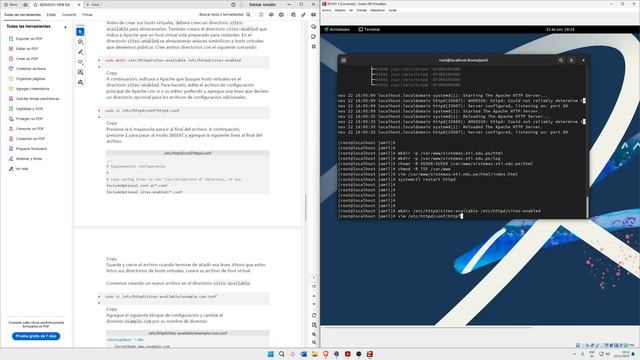Open Exportar un PDF tool
The width and height of the screenshot is (640, 360).
click(x=25, y=39)
